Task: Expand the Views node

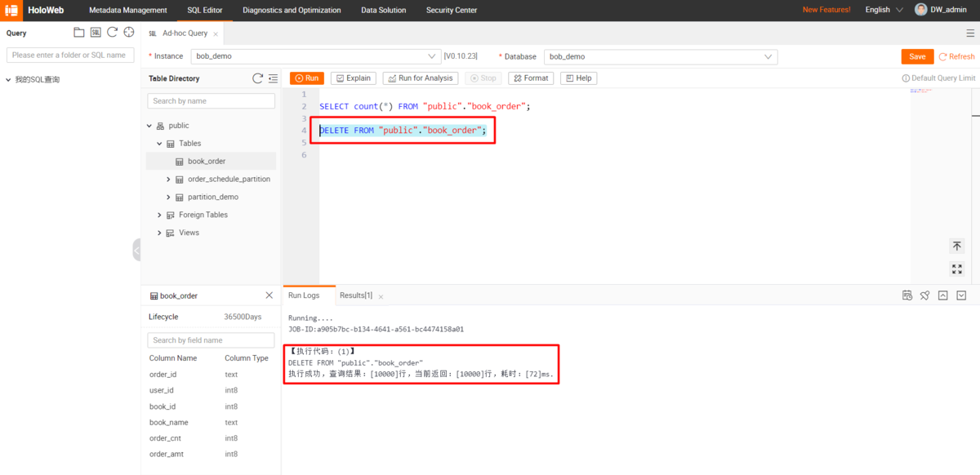Action: [x=159, y=233]
